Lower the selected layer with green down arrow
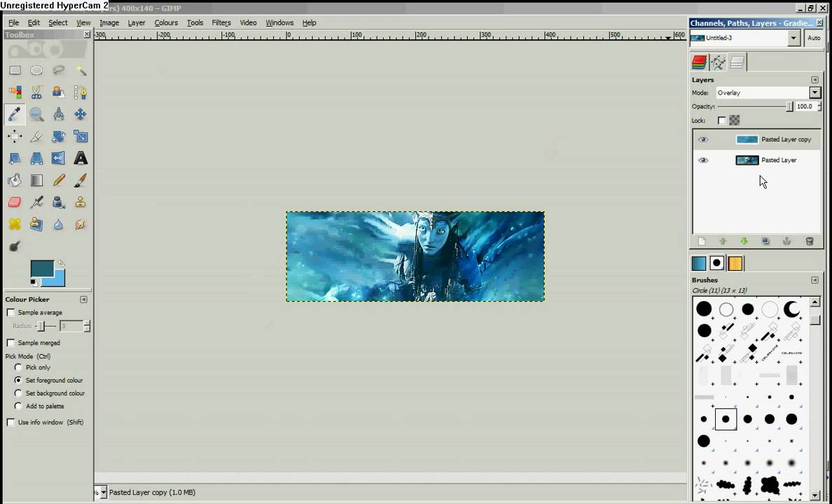 [x=744, y=241]
